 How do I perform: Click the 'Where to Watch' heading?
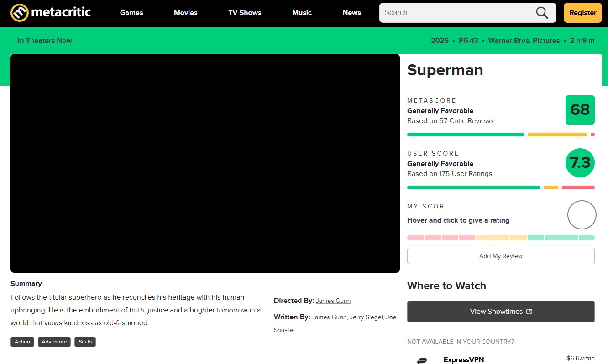(446, 286)
